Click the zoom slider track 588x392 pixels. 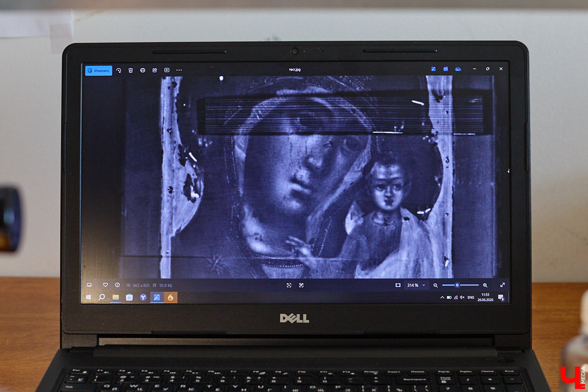(x=461, y=285)
